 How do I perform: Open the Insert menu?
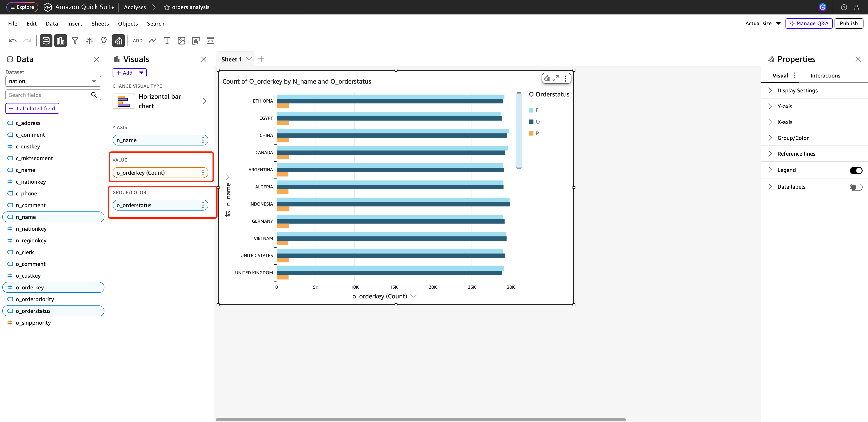(74, 23)
